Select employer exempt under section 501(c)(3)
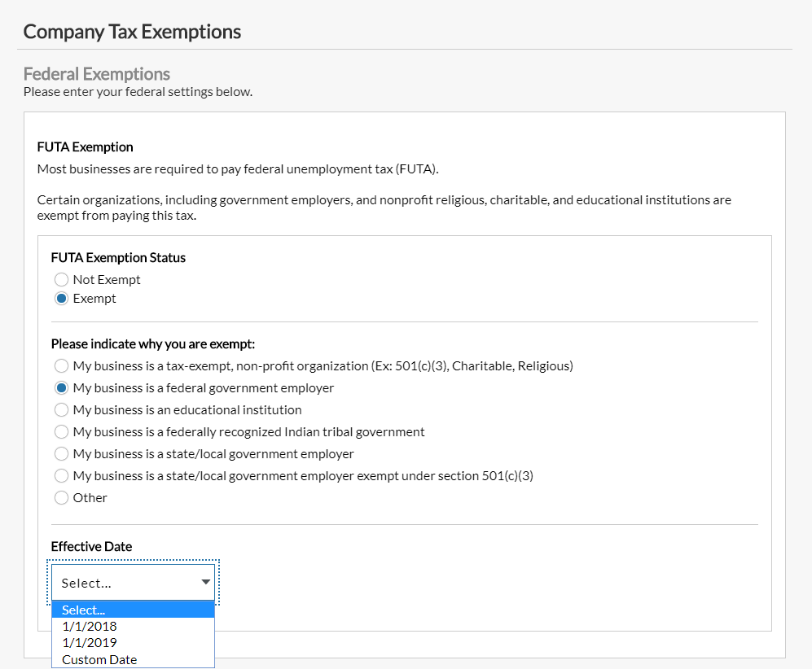 tap(61, 475)
